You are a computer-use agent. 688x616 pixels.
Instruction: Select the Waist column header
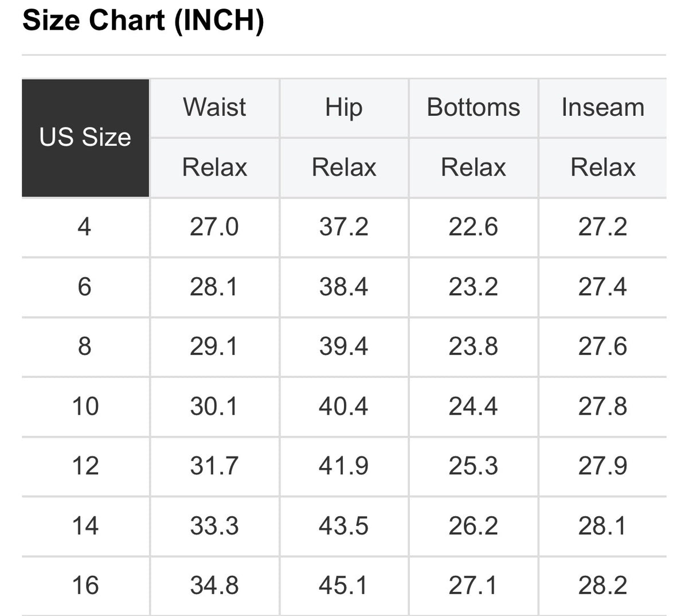pos(214,108)
